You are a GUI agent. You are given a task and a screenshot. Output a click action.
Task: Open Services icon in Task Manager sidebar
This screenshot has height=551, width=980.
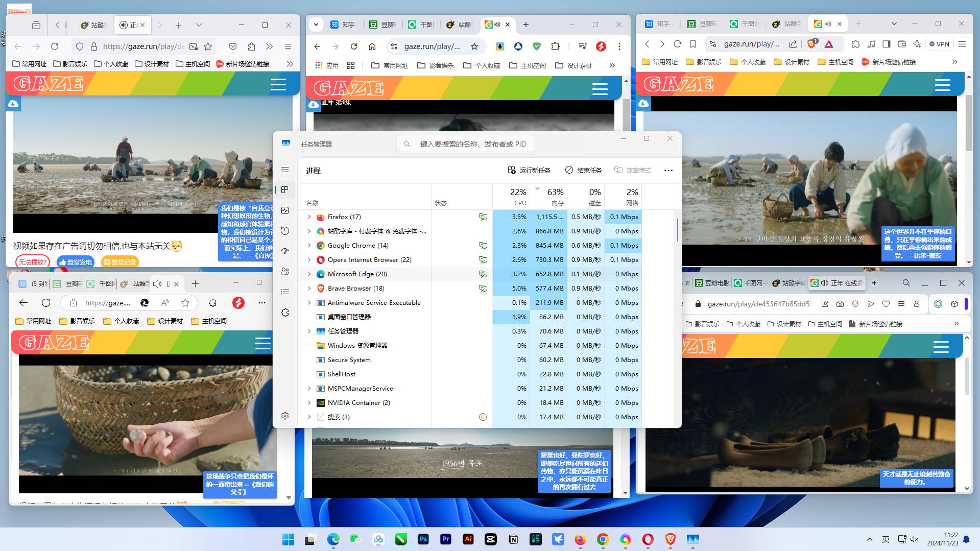[285, 313]
